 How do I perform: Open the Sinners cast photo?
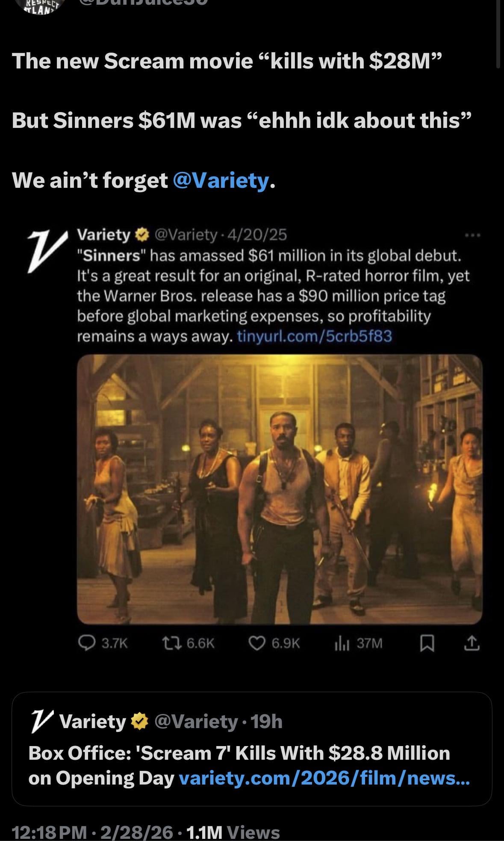tap(280, 489)
